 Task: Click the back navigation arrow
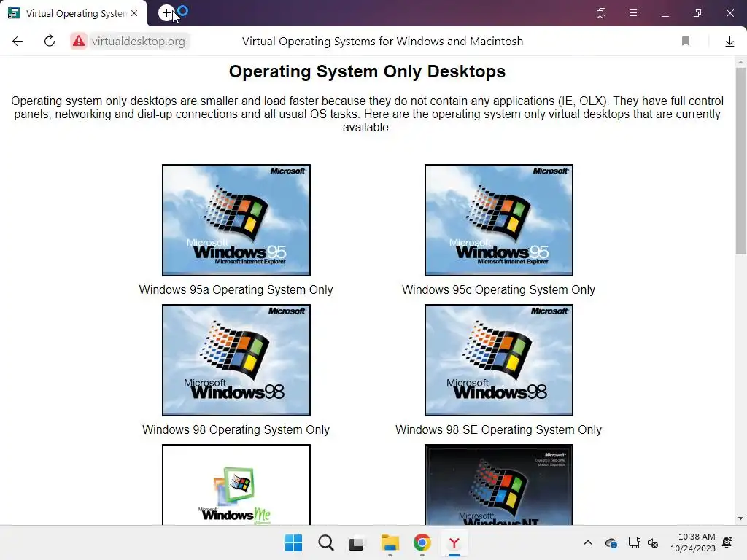pyautogui.click(x=18, y=42)
